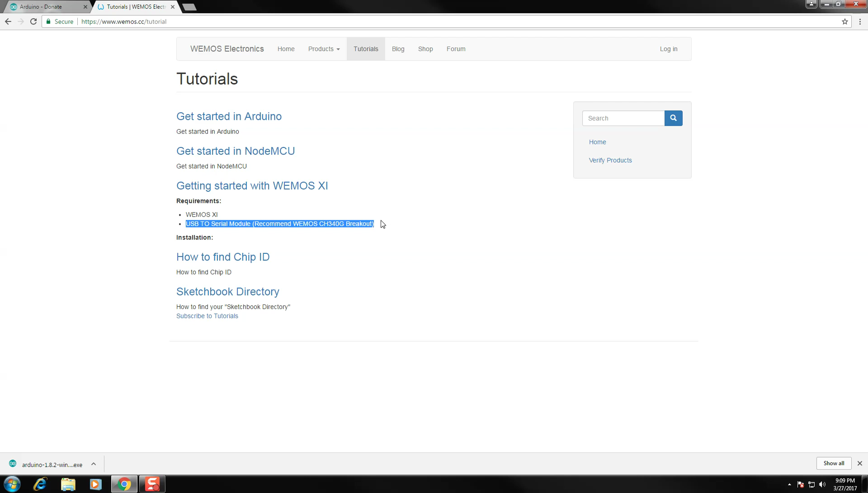Open a new browser tab
The height and width of the screenshot is (493, 868).
189,7
